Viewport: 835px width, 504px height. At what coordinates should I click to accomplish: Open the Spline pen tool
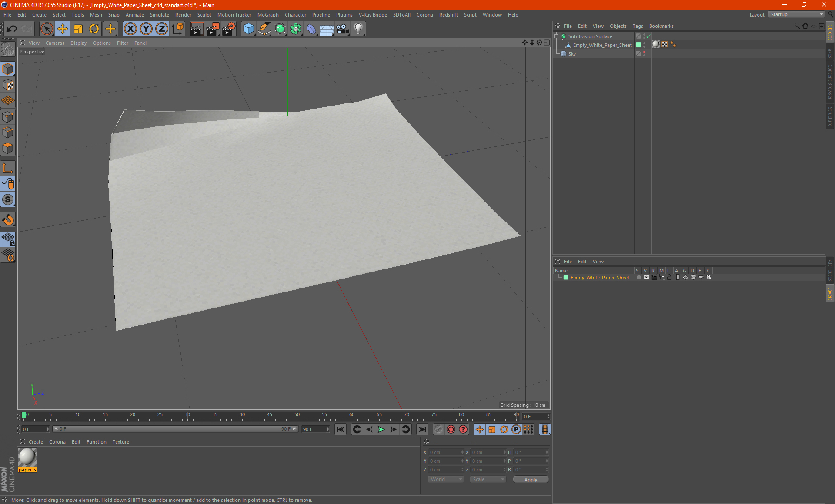(x=264, y=29)
